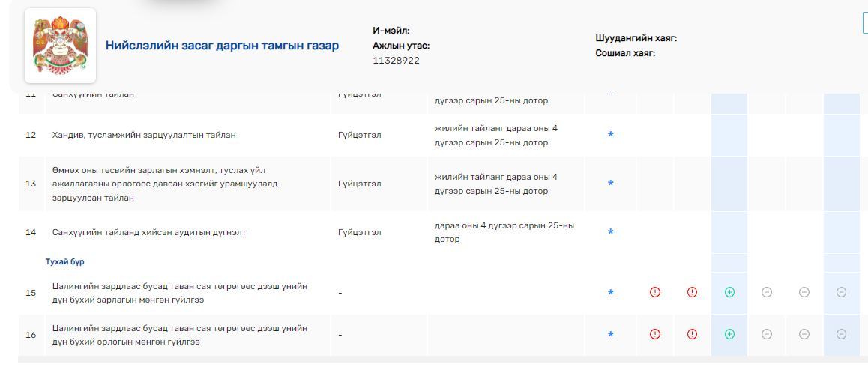Click the Санхүүгийн тайланд хийсэн аудитын дүгнэлт row
The width and height of the screenshot is (868, 370).
coord(149,232)
